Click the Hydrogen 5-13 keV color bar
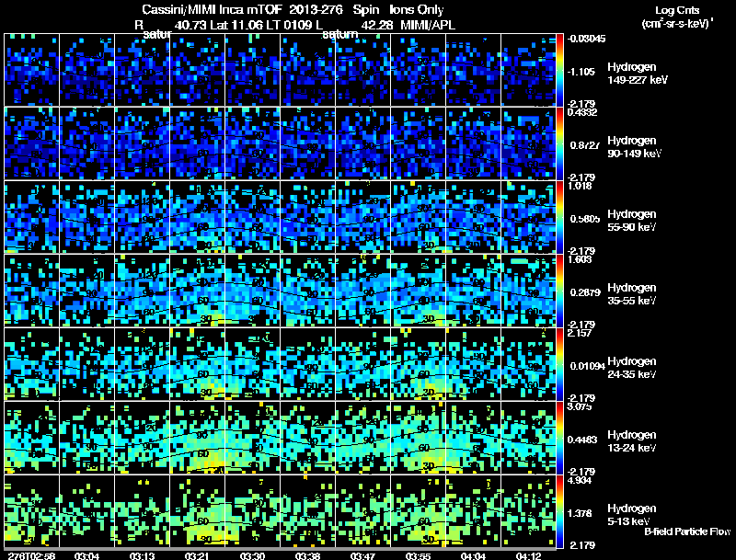Screen dimensions: 736x560 [x=559, y=511]
